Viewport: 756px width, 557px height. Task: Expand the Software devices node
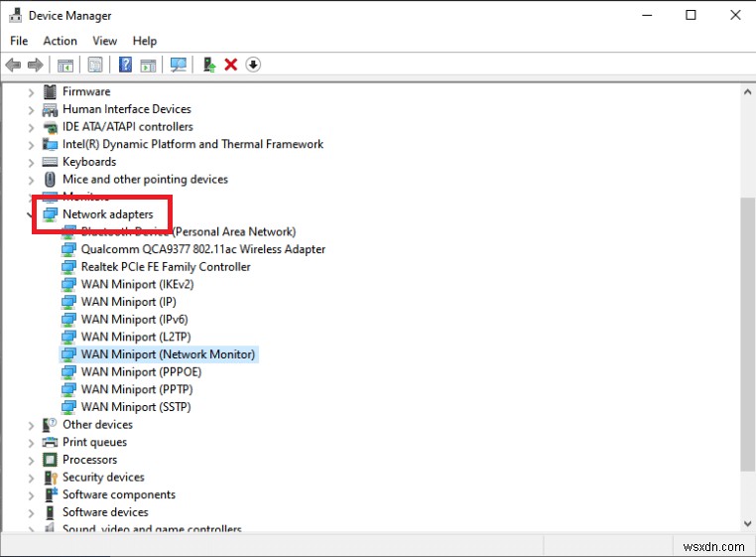coord(31,512)
